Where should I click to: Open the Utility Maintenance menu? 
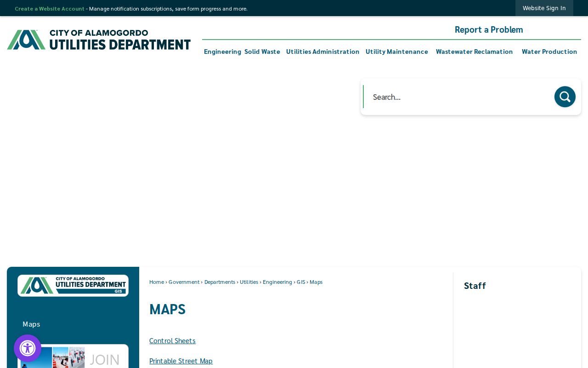(397, 52)
